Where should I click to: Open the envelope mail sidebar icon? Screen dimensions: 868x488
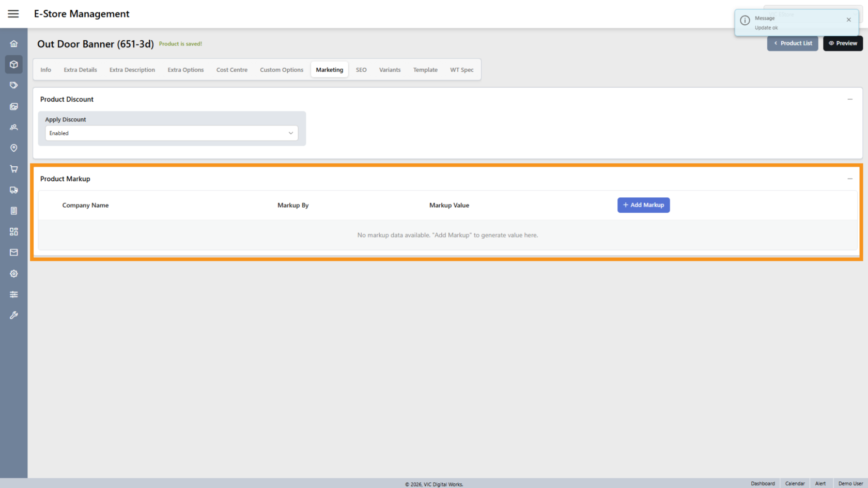click(x=14, y=253)
